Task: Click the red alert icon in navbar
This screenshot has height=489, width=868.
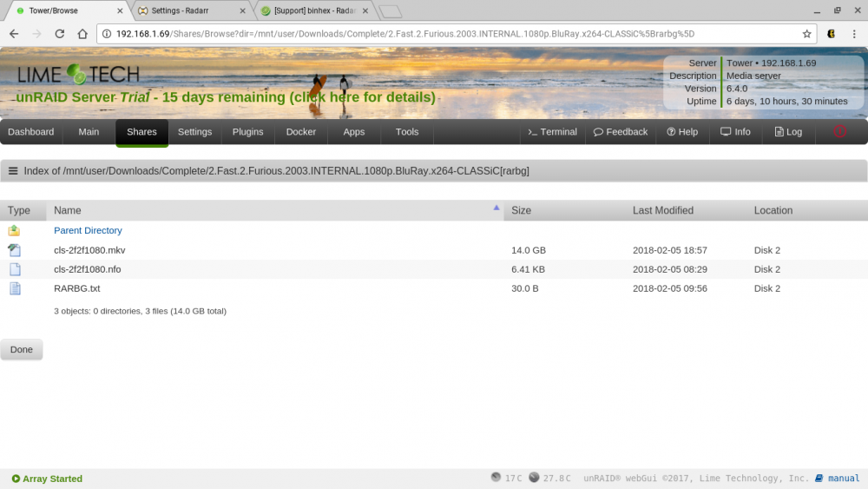Action: [839, 131]
